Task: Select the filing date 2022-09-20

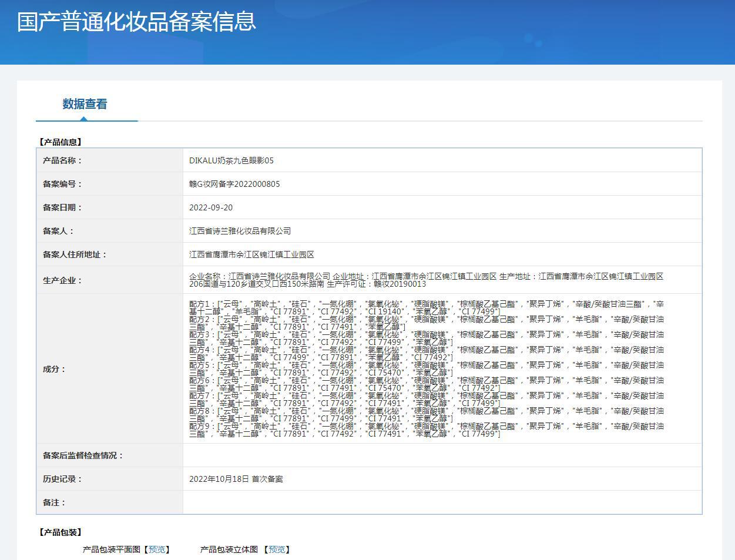Action: 211,207
